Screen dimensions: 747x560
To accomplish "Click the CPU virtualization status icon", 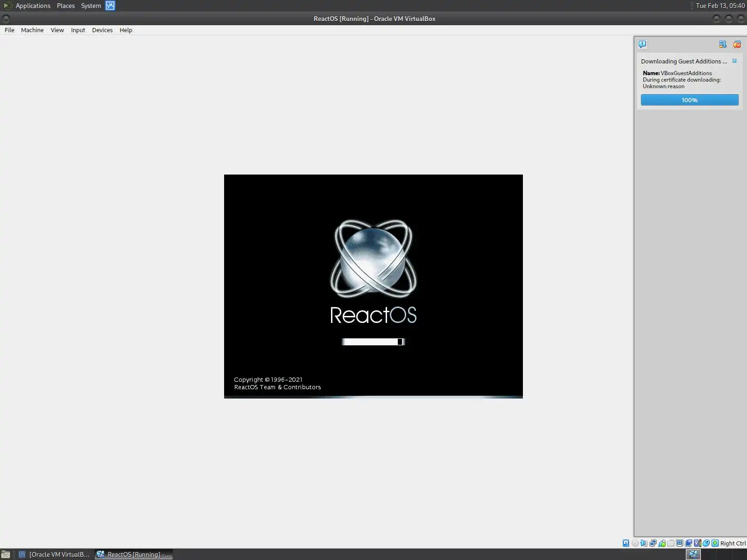I will pos(698,543).
